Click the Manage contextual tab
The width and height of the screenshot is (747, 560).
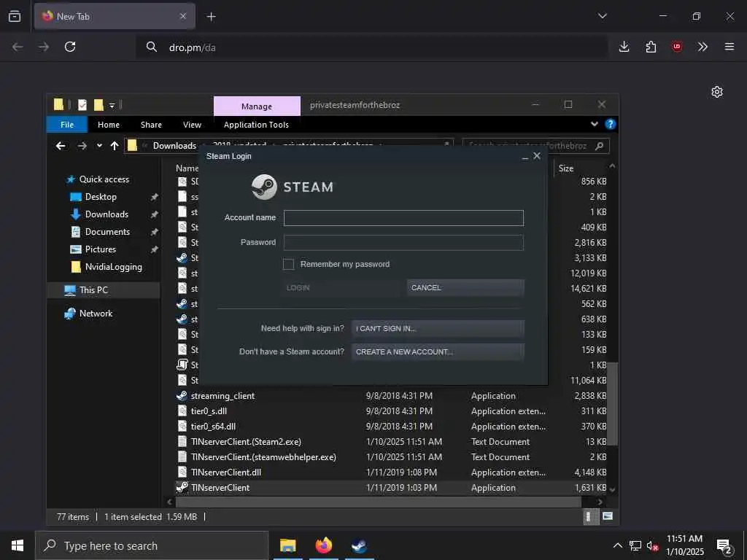pos(257,106)
